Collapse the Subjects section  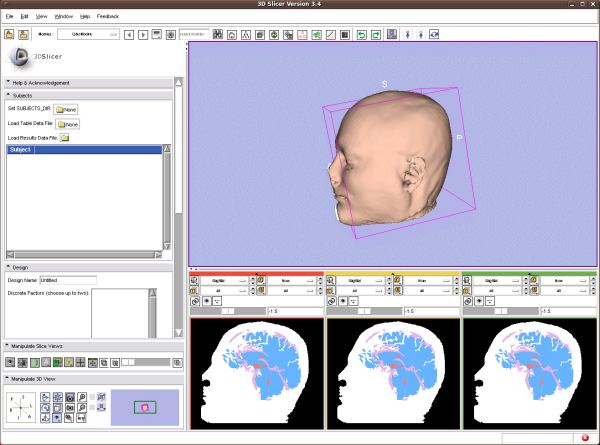point(88,95)
